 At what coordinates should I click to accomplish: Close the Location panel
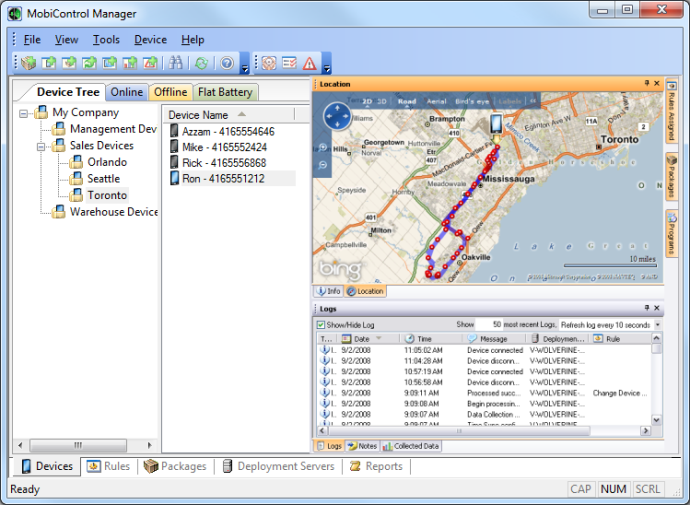[x=657, y=83]
